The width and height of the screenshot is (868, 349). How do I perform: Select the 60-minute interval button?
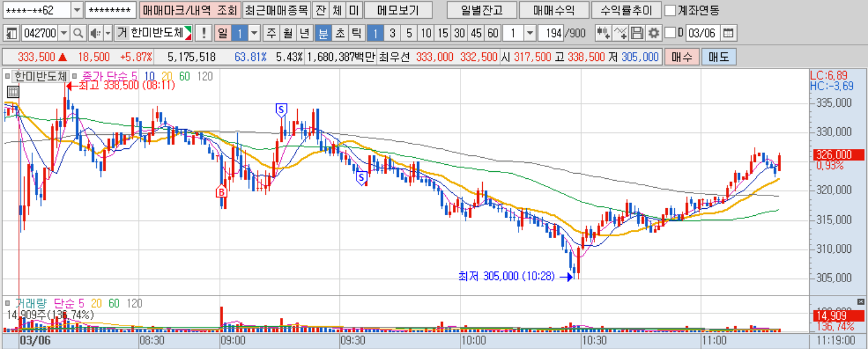(x=493, y=33)
